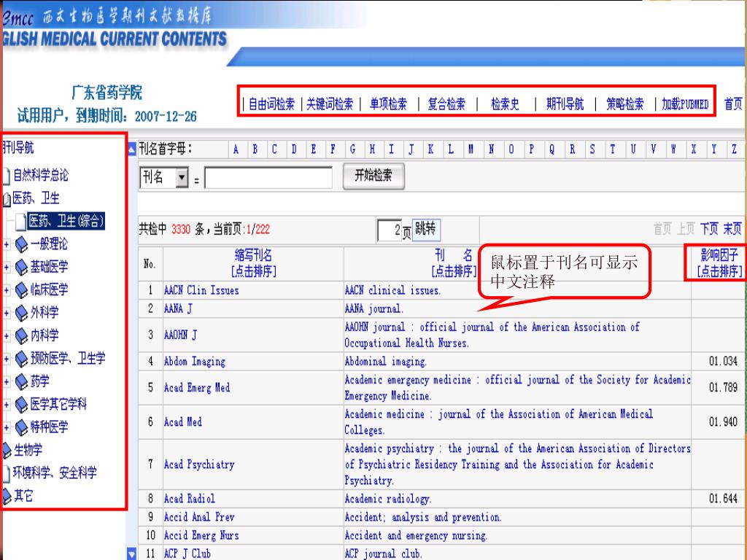
Task: Open 关键词检索 search tab
Action: 330,104
